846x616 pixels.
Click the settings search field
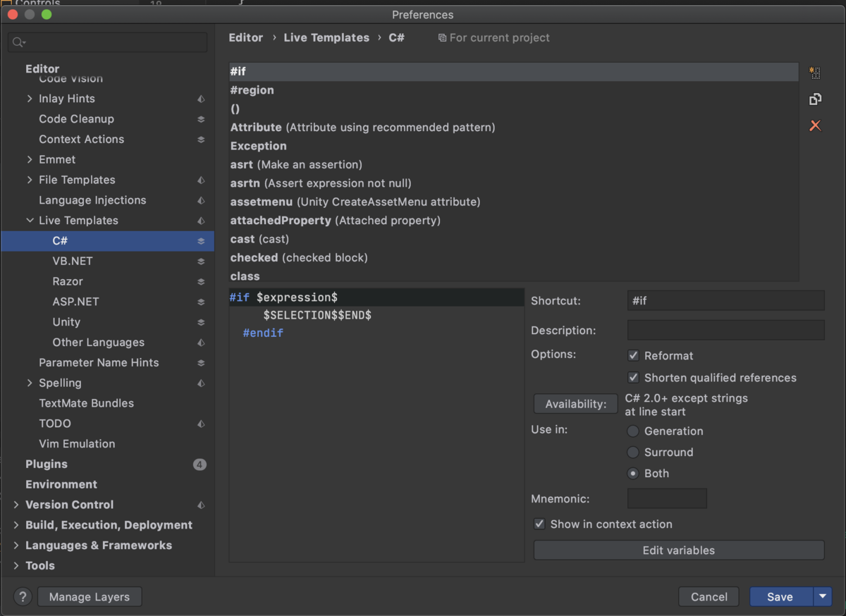pos(108,43)
